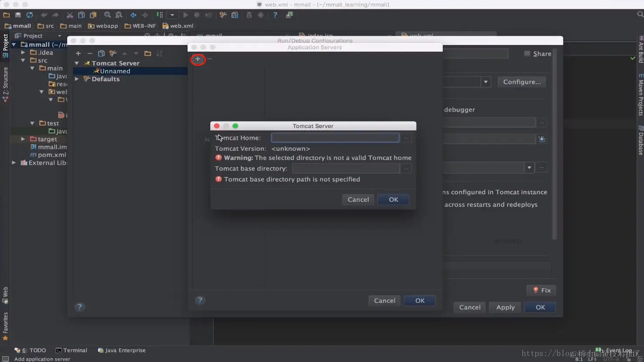The width and height of the screenshot is (644, 362).
Task: Collapse the src folder in Project tree
Action: pos(23,60)
